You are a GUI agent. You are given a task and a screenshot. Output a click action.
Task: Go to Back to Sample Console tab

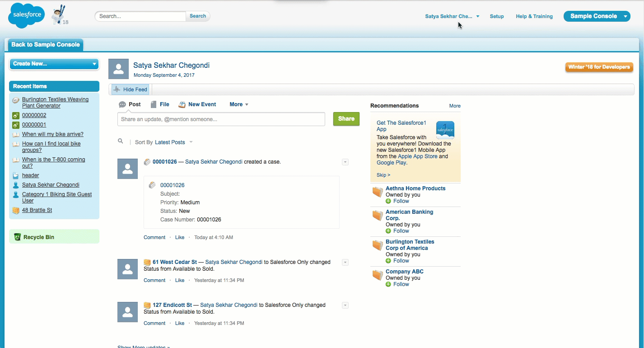[x=46, y=45]
